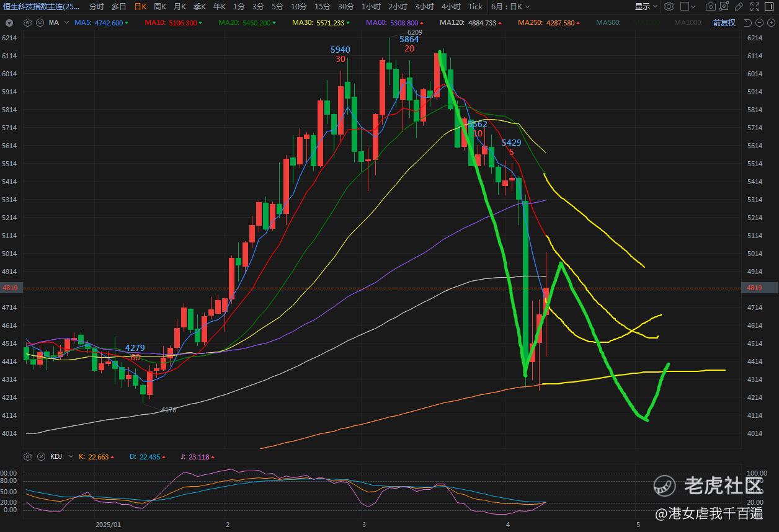
Task: Click the KDJ J value 23.118
Action: click(198, 457)
